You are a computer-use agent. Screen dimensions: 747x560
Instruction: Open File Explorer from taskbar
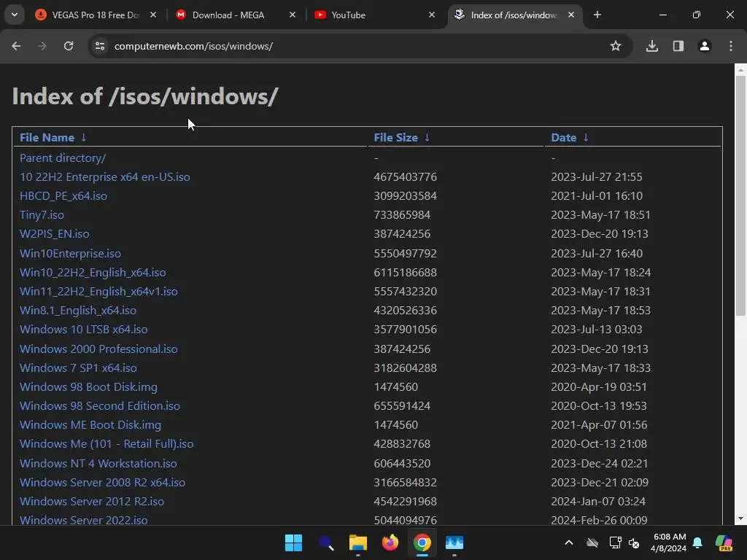click(x=357, y=542)
